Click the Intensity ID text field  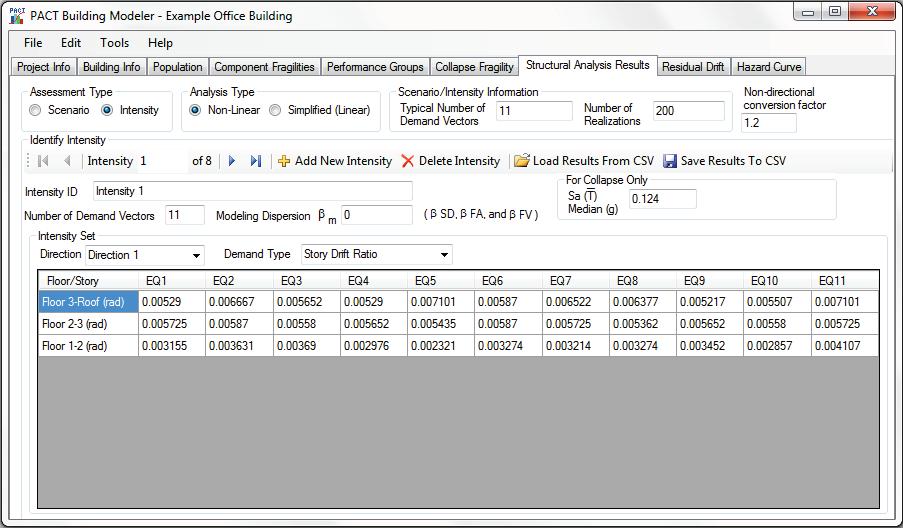(252, 191)
